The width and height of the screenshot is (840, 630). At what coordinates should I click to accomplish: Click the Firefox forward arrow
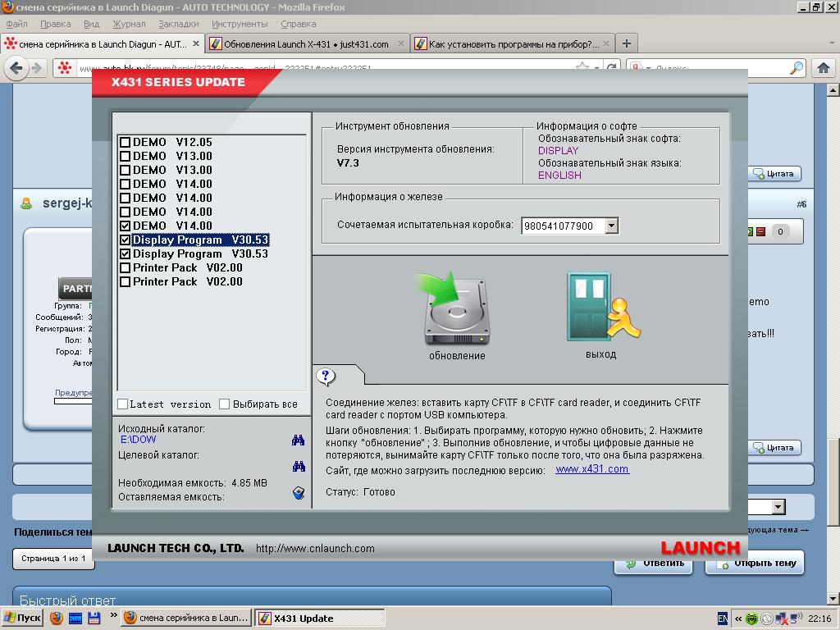point(36,68)
